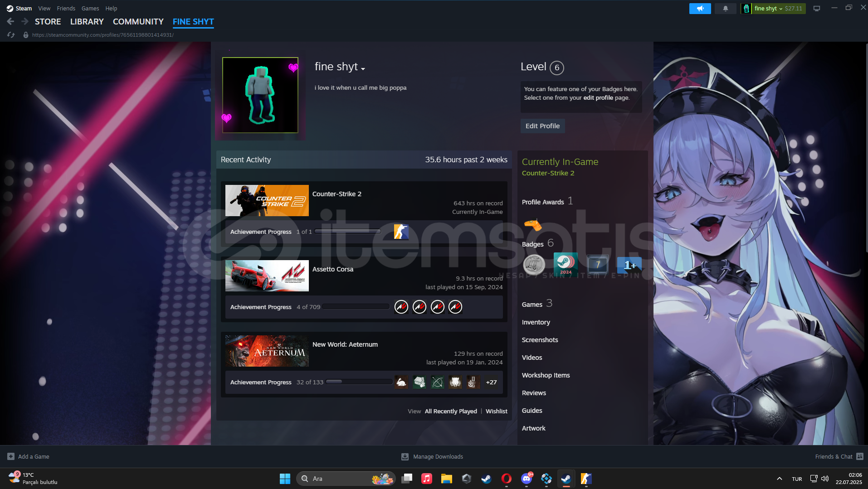Open the Counter-Strike 2 game title link
Screen dimensions: 868x489
click(336, 194)
